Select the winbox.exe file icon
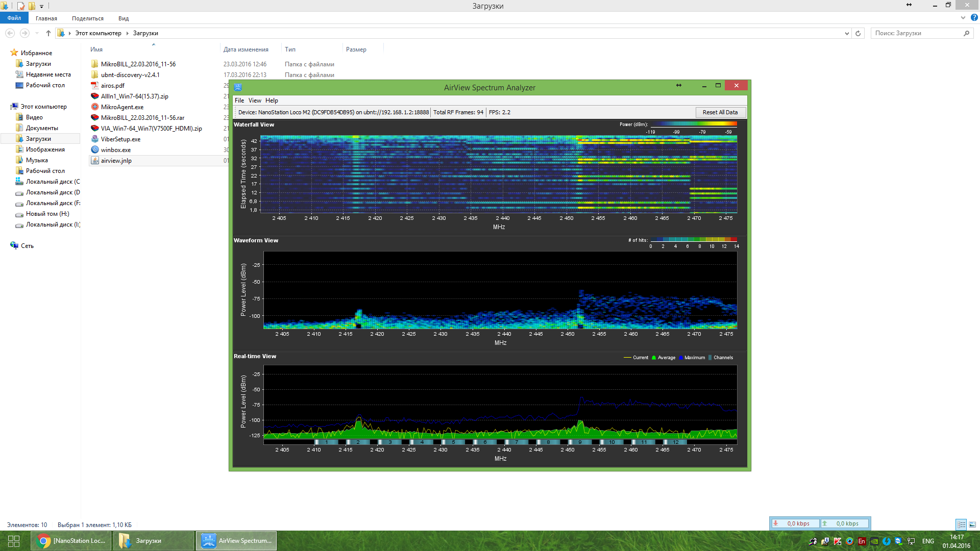Image resolution: width=980 pixels, height=551 pixels. click(x=95, y=149)
